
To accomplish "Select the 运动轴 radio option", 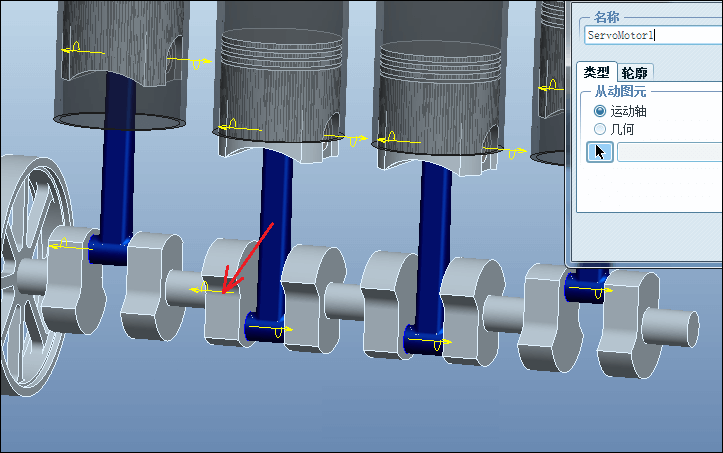I will click(x=600, y=111).
